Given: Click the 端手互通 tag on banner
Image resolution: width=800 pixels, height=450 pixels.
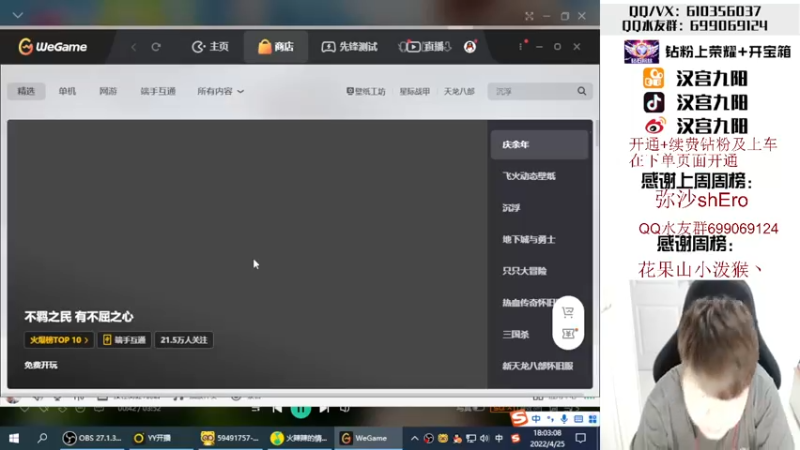Looking at the screenshot, I should [x=124, y=340].
